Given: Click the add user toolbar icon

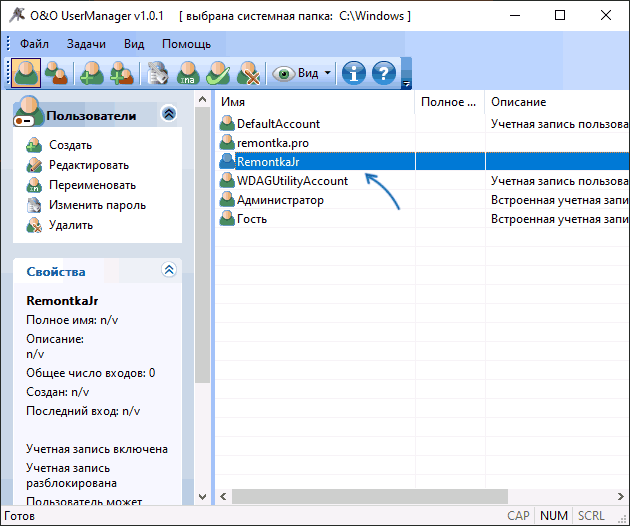Looking at the screenshot, I should click(x=92, y=73).
